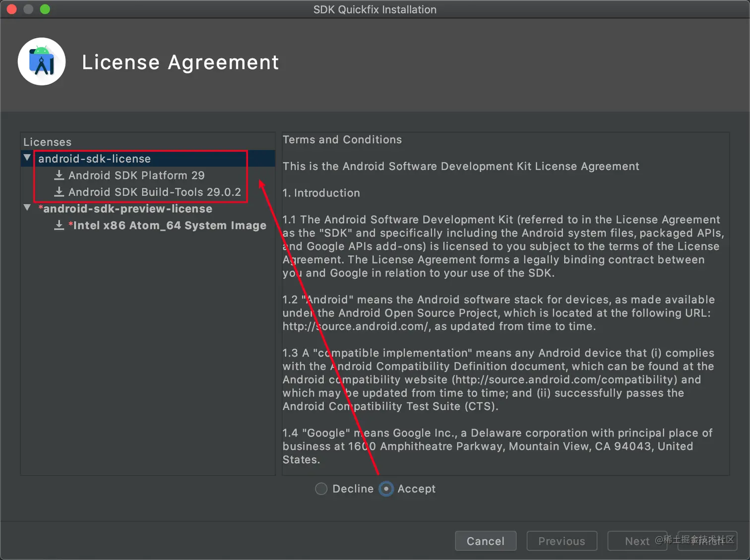The image size is (750, 560).
Task: Click the Finish button
Action: point(707,541)
